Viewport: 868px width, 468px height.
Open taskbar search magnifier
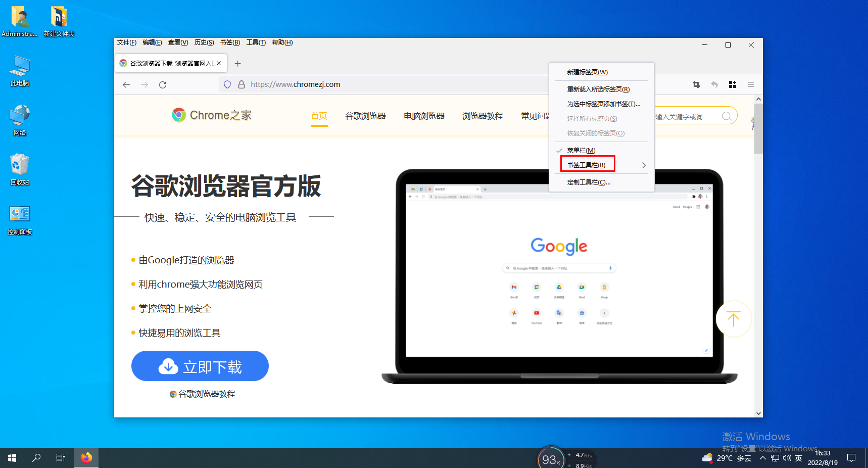coord(36,458)
